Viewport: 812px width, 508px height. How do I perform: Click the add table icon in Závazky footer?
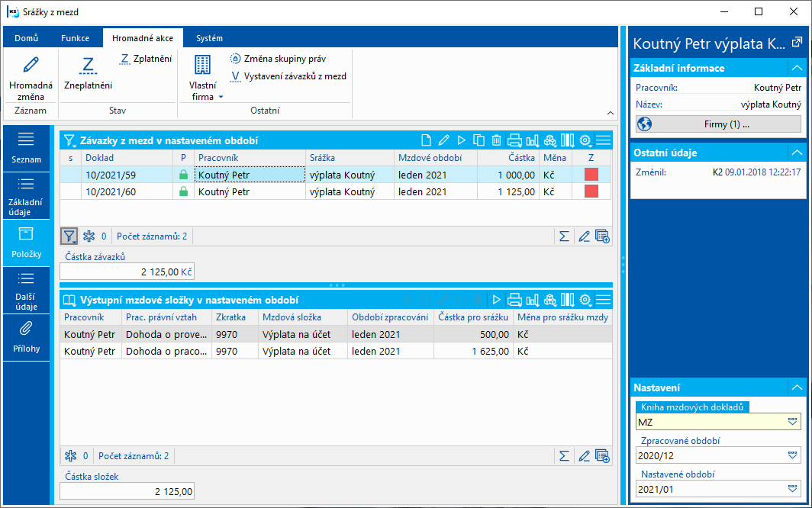(602, 236)
